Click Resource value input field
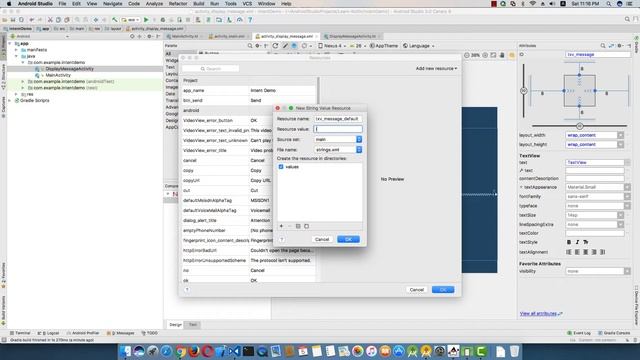The width and height of the screenshot is (640, 360). point(338,129)
